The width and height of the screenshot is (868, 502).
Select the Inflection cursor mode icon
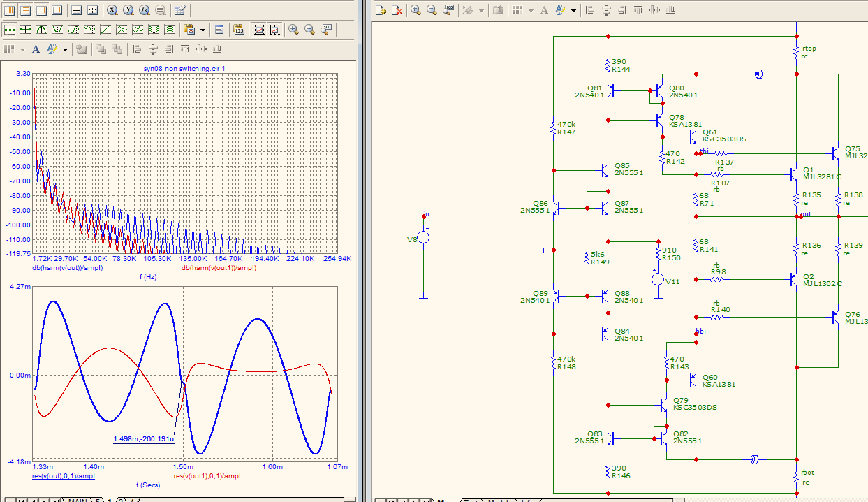point(105,30)
